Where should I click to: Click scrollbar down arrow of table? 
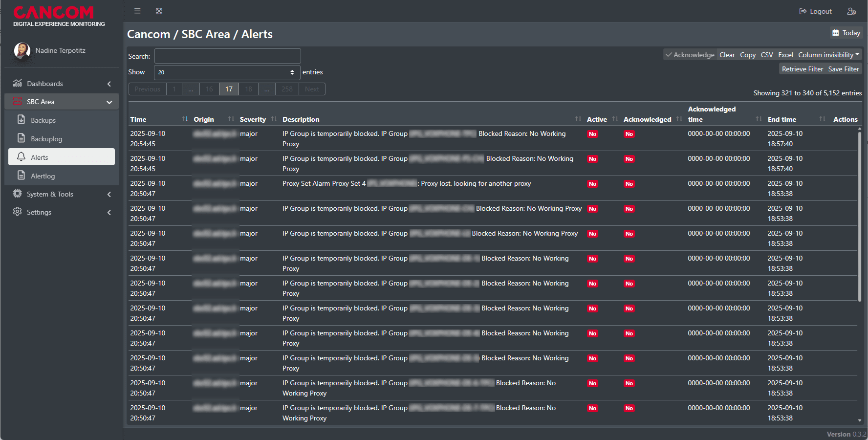(x=860, y=420)
